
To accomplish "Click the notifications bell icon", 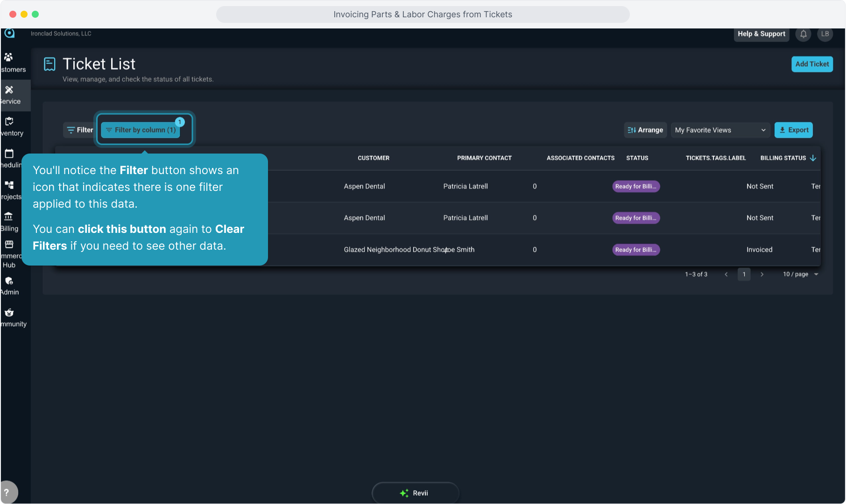I will point(803,34).
